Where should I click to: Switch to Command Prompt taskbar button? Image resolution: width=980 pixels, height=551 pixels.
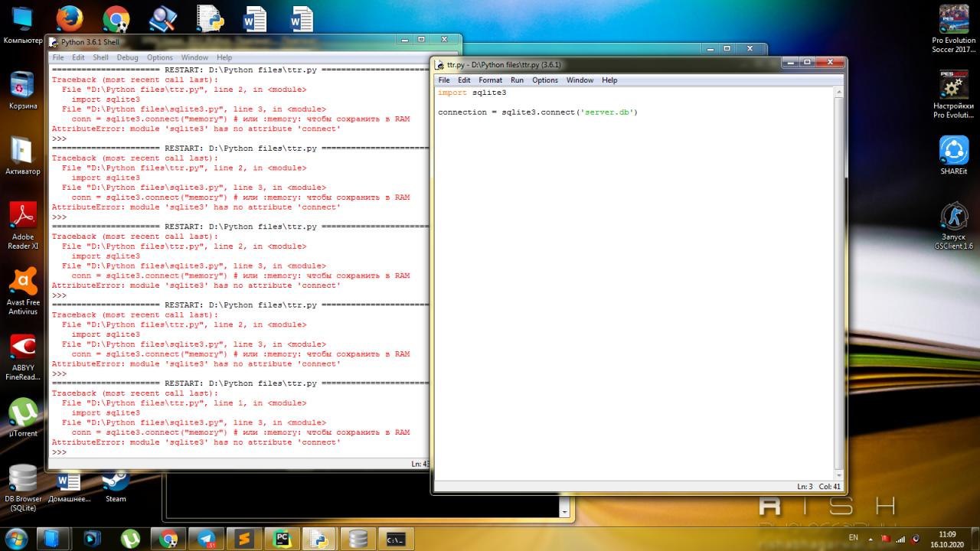click(x=397, y=539)
